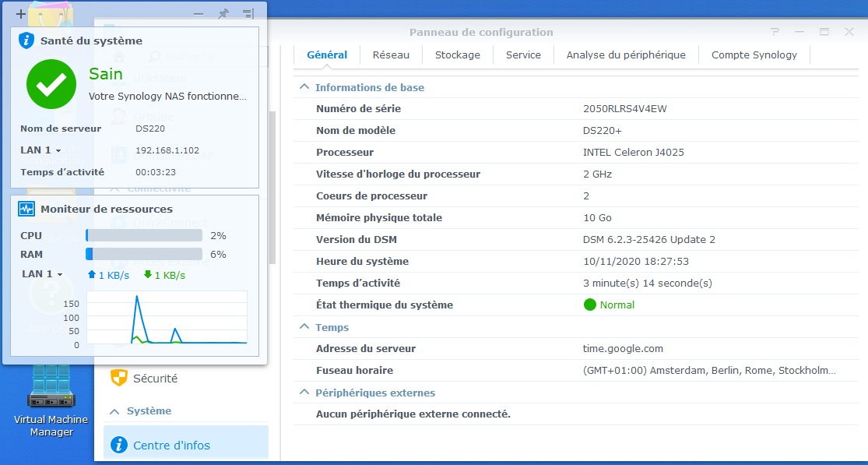Click the Sain status text
The height and width of the screenshot is (465, 868).
106,74
